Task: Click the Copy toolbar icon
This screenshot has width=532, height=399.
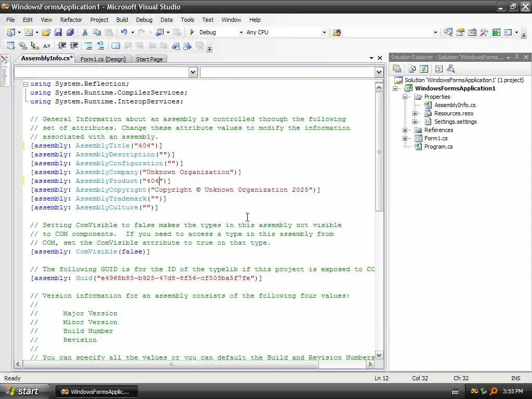Action: 97,32
